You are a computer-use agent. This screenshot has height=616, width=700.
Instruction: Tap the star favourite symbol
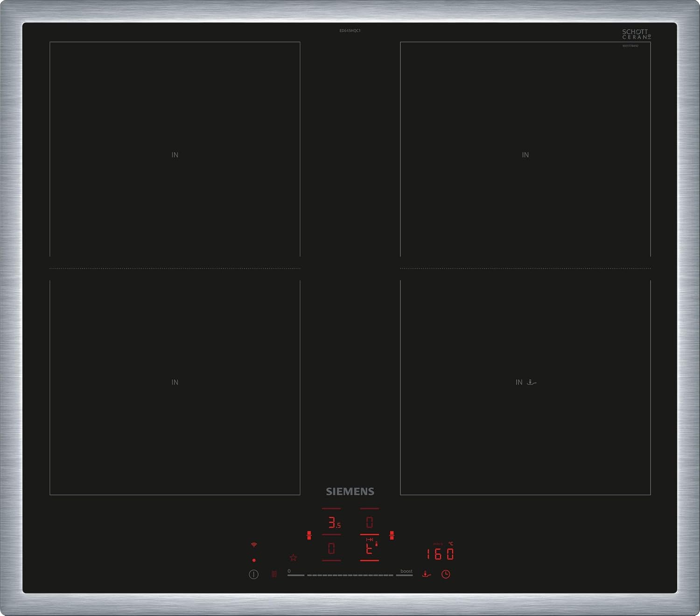[293, 558]
